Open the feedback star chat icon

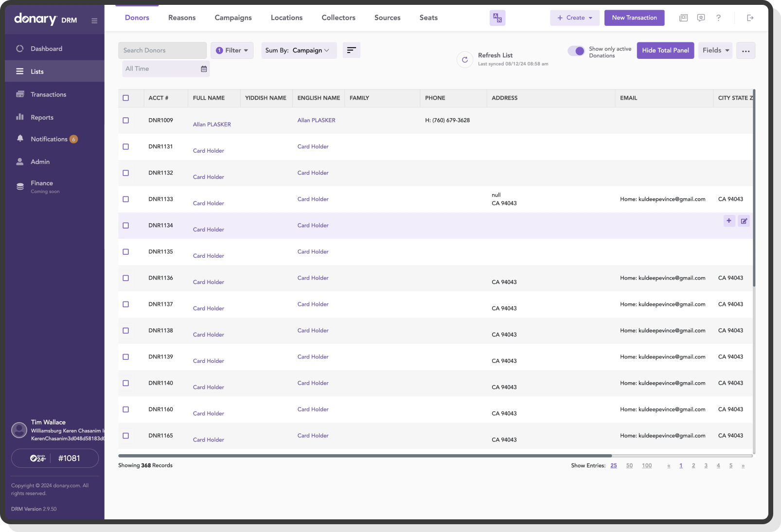(701, 18)
